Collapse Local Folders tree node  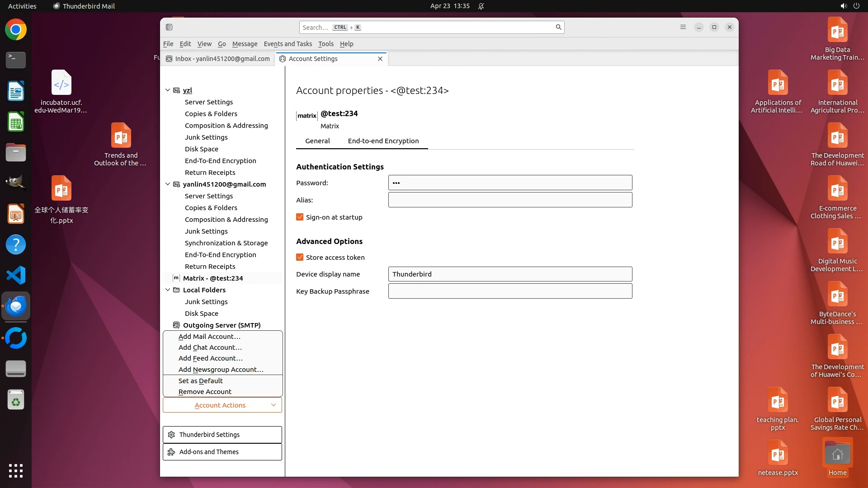[x=168, y=290]
